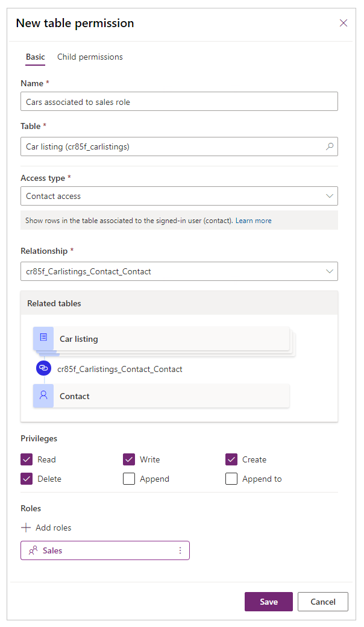
Task: Click the relationship link icon
Action: point(43,368)
